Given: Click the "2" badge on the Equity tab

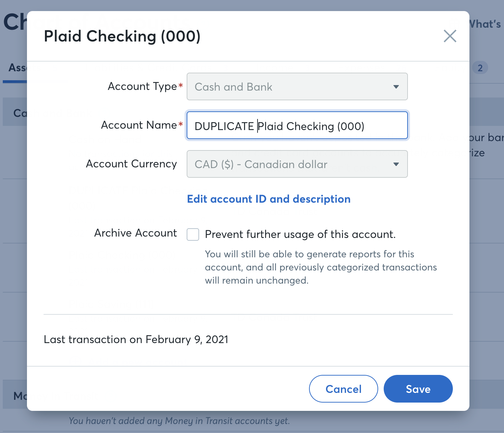Looking at the screenshot, I should pos(480,68).
